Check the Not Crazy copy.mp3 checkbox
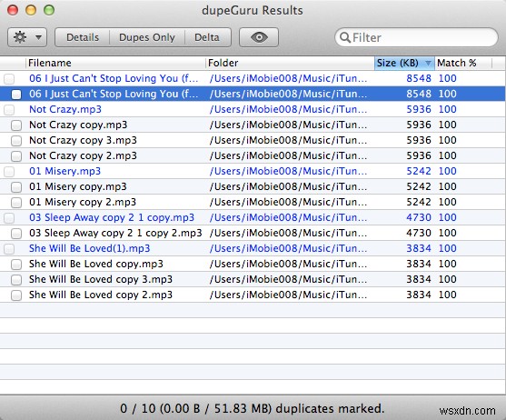The height and width of the screenshot is (420, 506). click(x=16, y=125)
